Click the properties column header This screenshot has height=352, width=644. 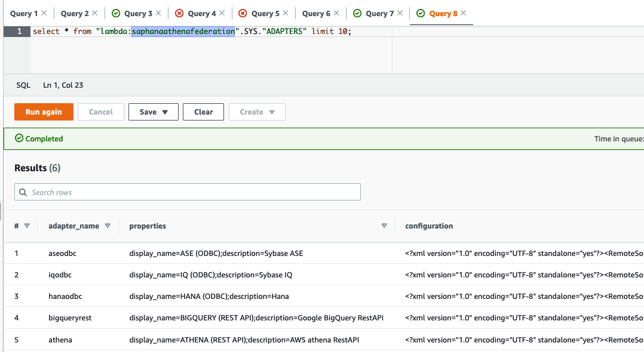pos(148,226)
